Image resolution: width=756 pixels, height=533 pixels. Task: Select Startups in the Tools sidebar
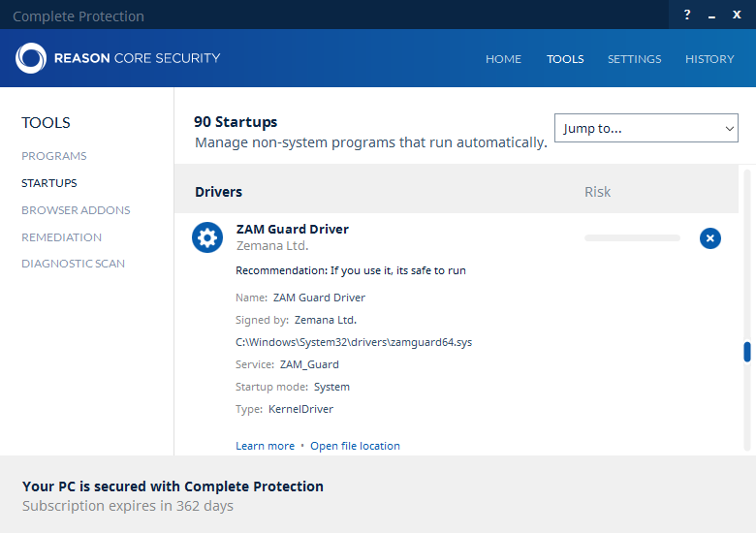(49, 183)
